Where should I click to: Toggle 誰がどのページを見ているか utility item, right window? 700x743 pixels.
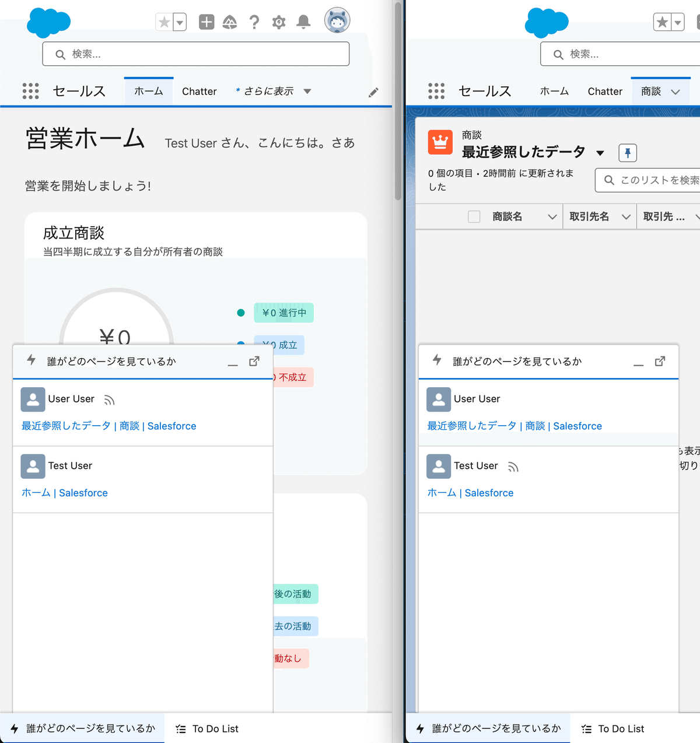point(488,728)
